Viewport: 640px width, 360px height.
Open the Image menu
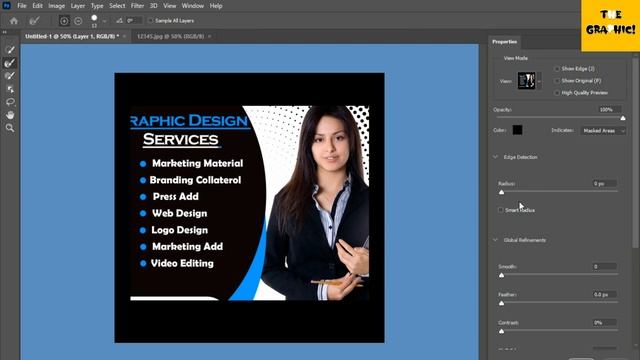[x=56, y=6]
